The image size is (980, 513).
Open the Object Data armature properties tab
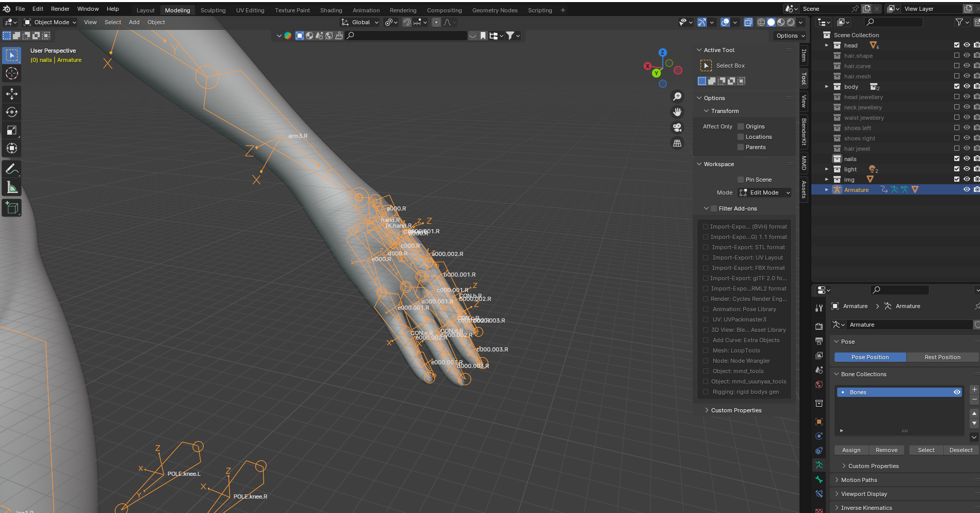tap(819, 465)
